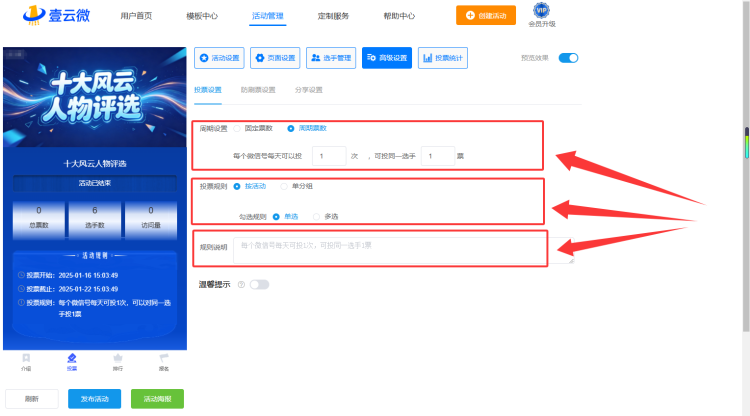Select the 固定票数 radio option

(237, 129)
